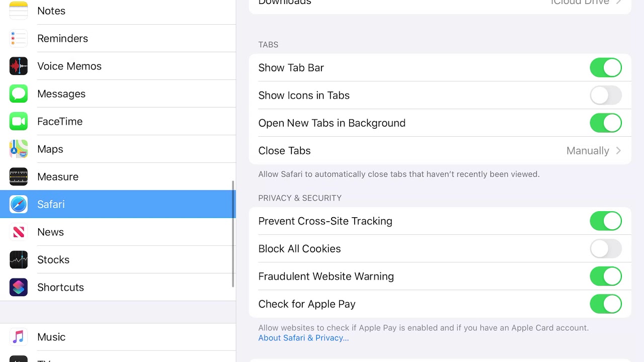
Task: Tap the Reminders icon in sidebar
Action: 19,38
